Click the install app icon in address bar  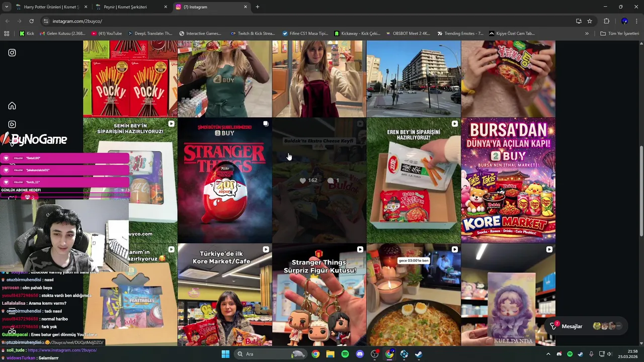point(579,21)
